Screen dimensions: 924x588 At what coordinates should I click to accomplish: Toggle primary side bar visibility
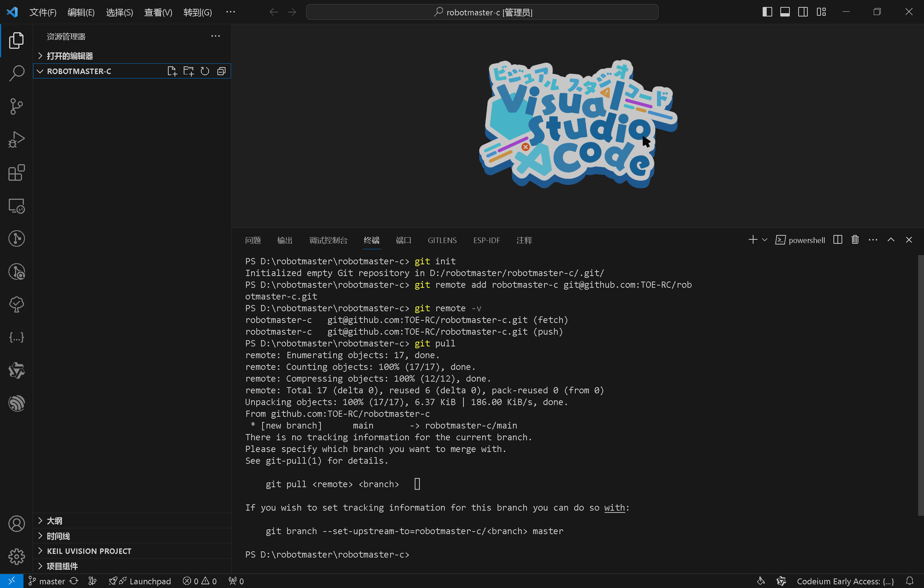pos(767,12)
